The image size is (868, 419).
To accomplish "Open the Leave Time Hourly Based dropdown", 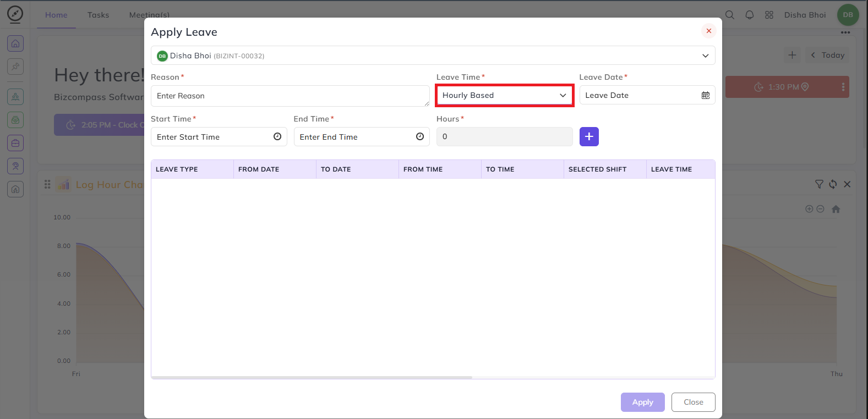I will coord(505,95).
